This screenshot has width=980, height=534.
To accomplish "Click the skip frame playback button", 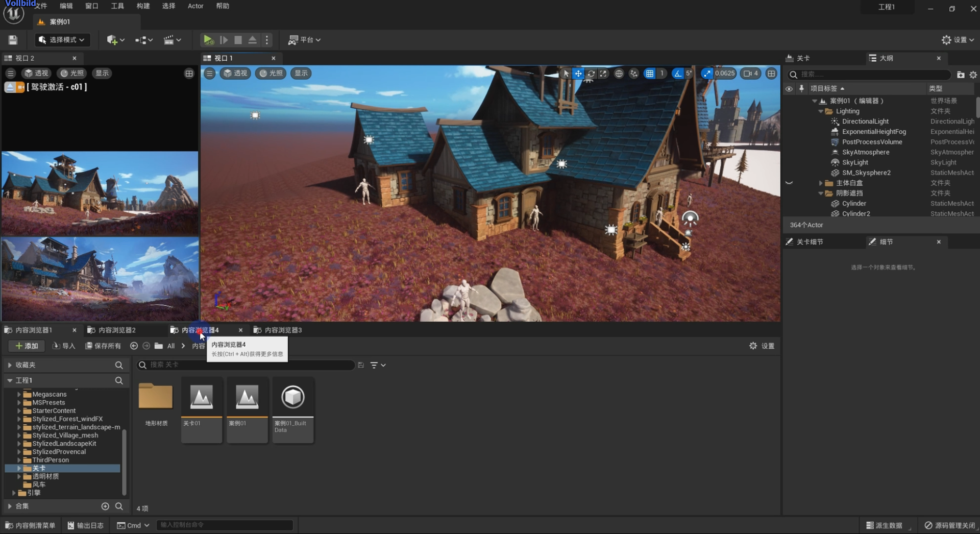I will click(224, 40).
